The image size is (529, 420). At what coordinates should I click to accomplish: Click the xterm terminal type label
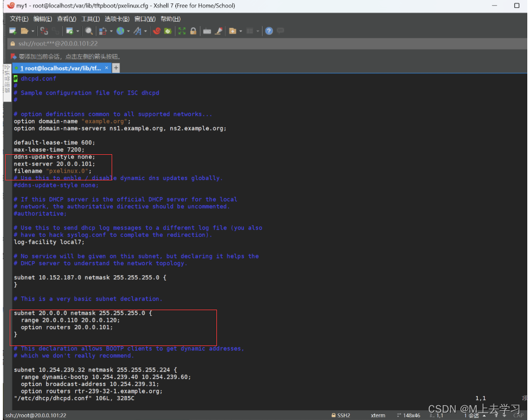click(378, 415)
